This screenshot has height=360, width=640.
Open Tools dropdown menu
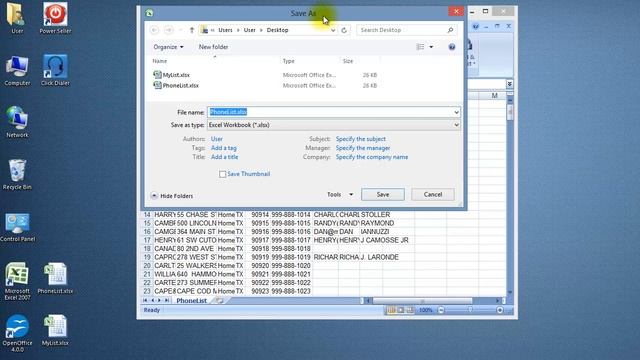(340, 195)
